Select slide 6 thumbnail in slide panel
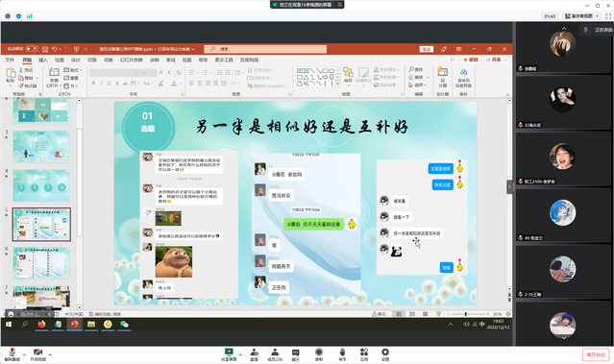 [x=41, y=262]
